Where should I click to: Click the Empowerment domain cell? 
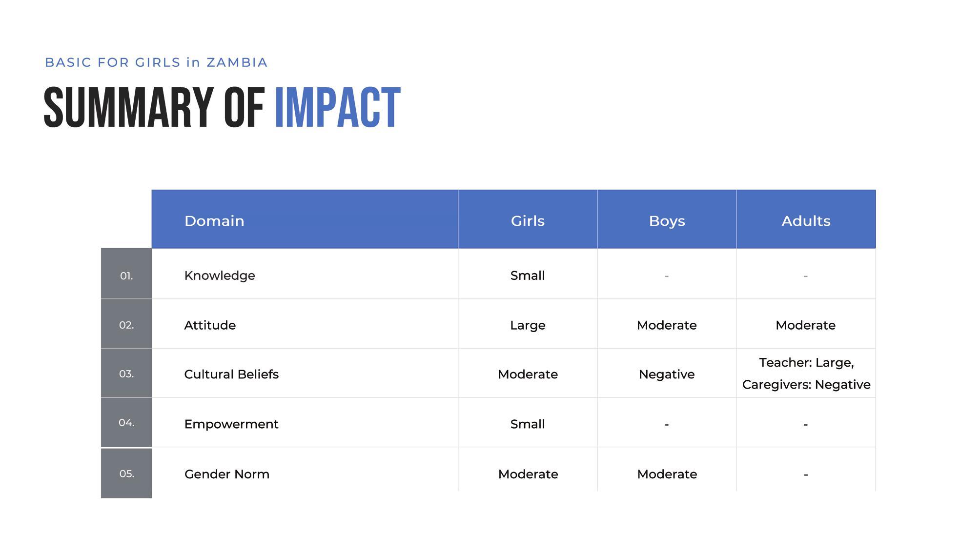[305, 422]
